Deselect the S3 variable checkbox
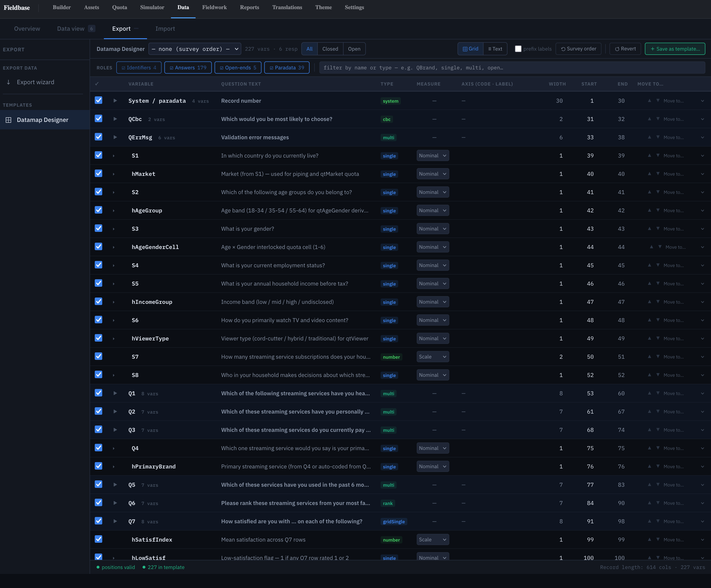711x588 pixels. pyautogui.click(x=98, y=228)
